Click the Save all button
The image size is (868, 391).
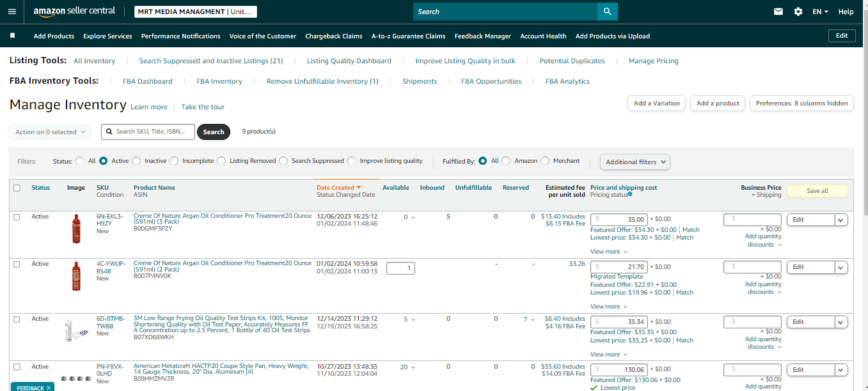click(x=817, y=191)
